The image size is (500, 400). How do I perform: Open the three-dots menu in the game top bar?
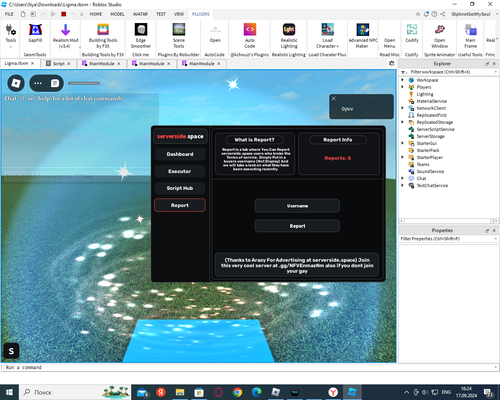point(38,83)
